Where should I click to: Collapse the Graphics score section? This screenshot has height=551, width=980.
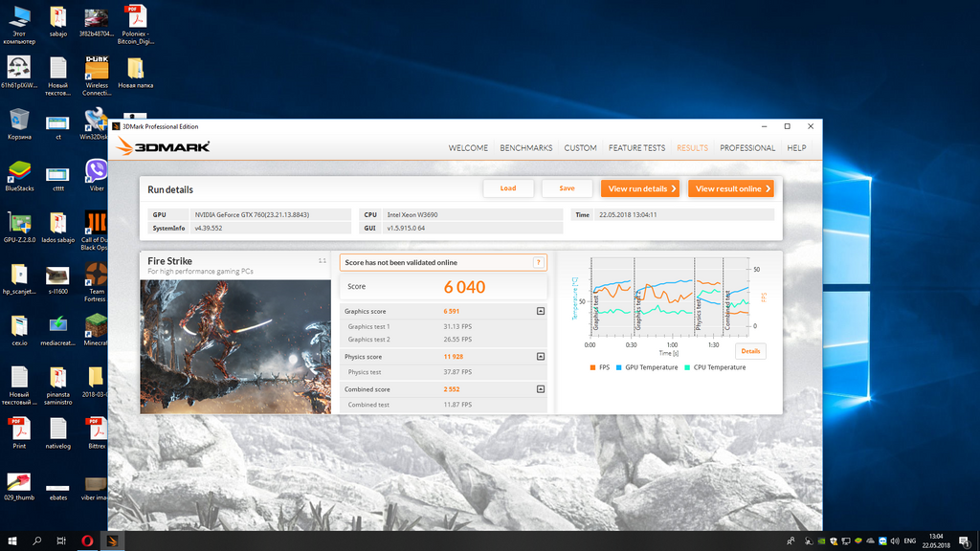(541, 311)
